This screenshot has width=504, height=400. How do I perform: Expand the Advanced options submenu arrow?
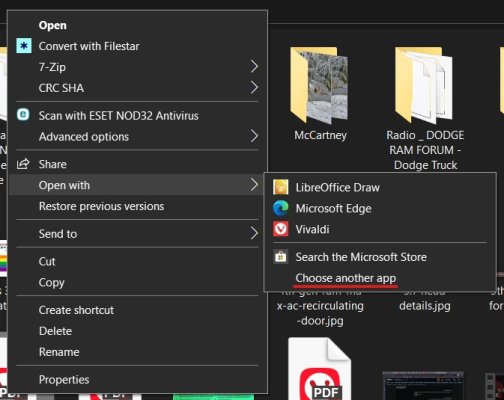point(254,136)
